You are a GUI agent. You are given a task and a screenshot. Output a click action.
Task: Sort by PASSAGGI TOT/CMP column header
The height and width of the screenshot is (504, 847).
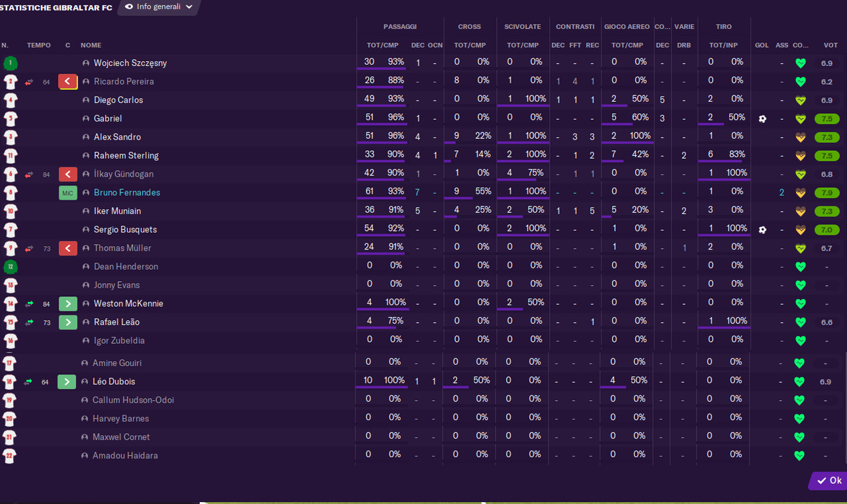382,46
